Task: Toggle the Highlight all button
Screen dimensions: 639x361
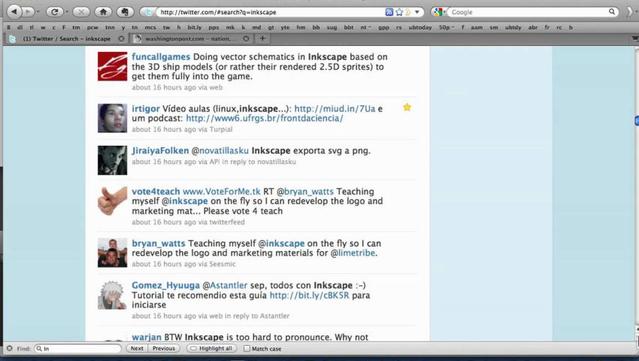Action: pyautogui.click(x=212, y=349)
